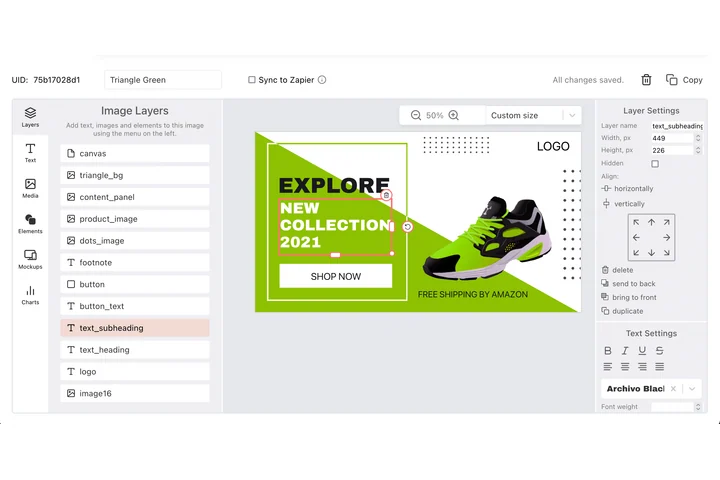Screen dimensions: 720x480
Task: Toggle bold text formatting
Action: click(608, 351)
